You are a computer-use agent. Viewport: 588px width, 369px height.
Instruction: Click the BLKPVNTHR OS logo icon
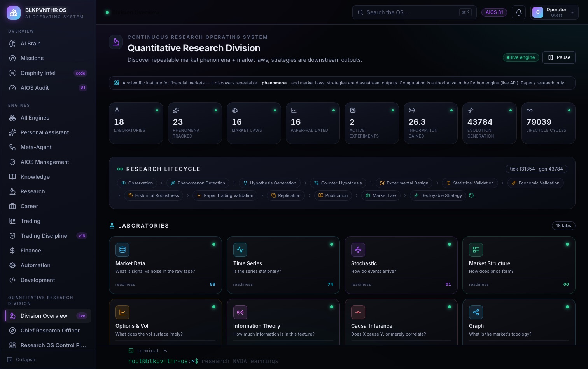(14, 13)
